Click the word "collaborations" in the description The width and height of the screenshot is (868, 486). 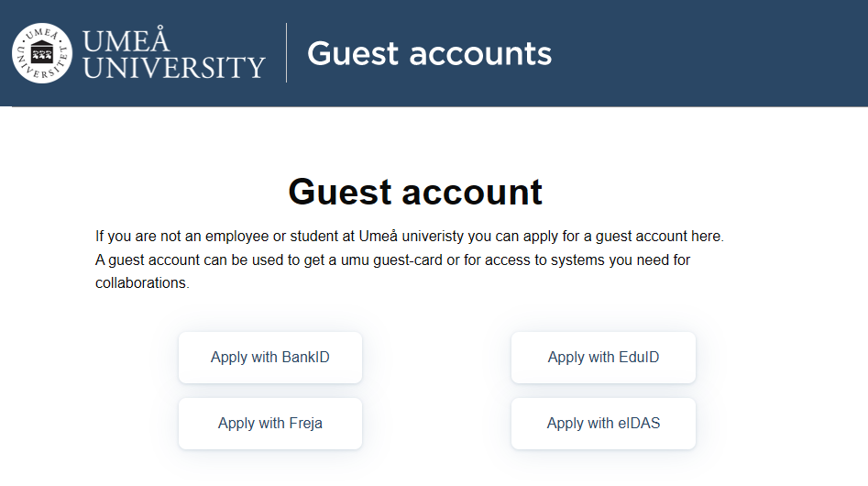point(140,283)
